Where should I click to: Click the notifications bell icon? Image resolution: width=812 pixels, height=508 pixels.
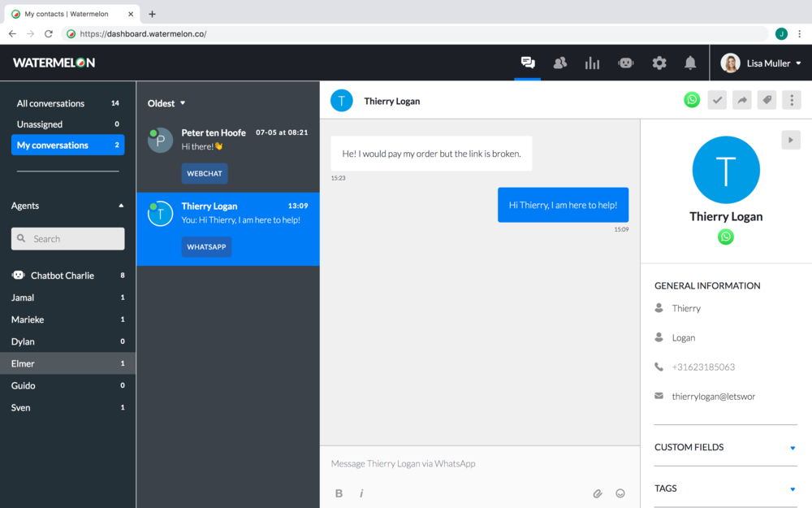click(x=690, y=63)
